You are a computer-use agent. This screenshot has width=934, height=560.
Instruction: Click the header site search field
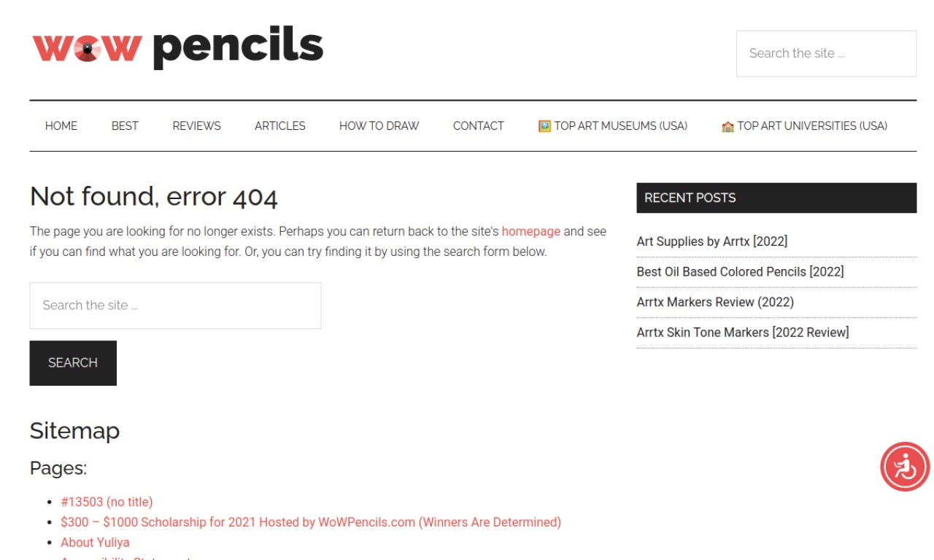pos(826,53)
